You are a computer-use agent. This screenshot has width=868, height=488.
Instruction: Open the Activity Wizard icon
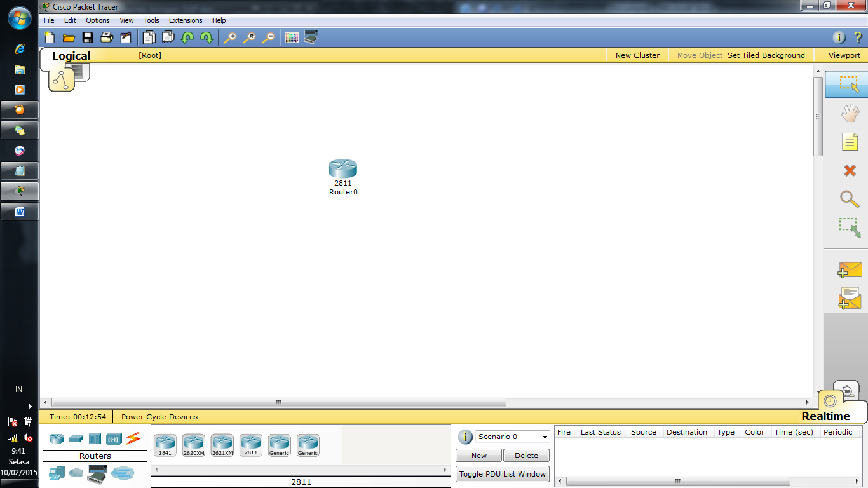[x=126, y=37]
